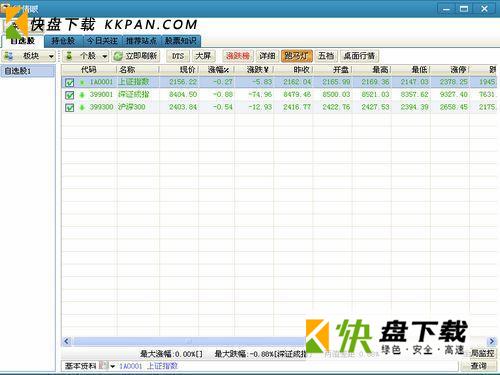500x375 pixels.
Task: Expand the 个股 dropdown arrow
Action: (105, 56)
